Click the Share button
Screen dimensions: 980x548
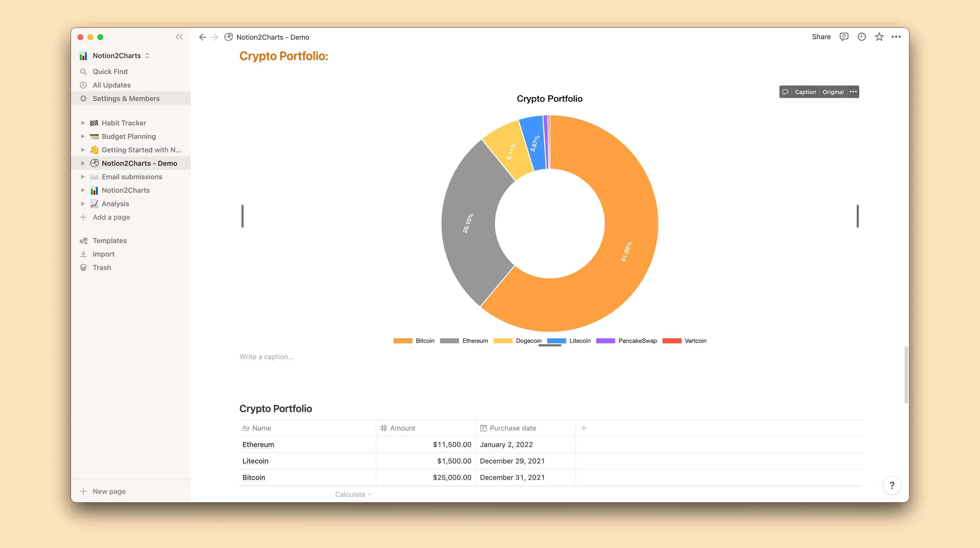pos(821,37)
